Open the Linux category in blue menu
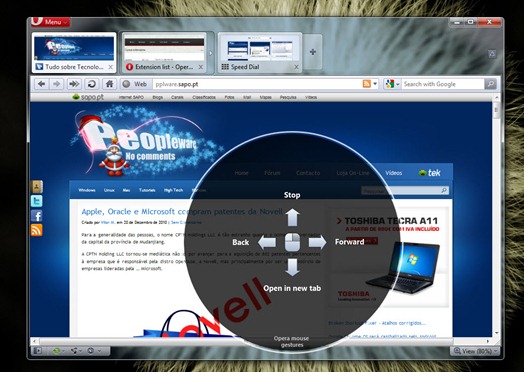 [109, 190]
